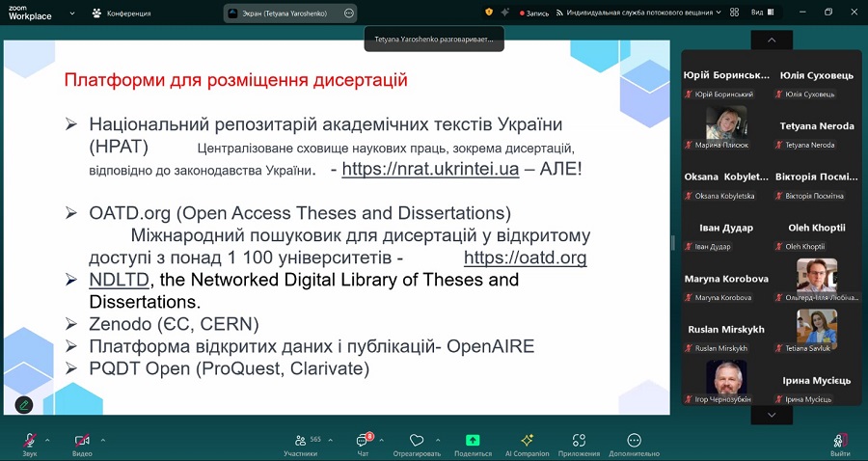868x461 pixels.
Task: Click the Zoom Workplace logo
Action: (x=30, y=14)
